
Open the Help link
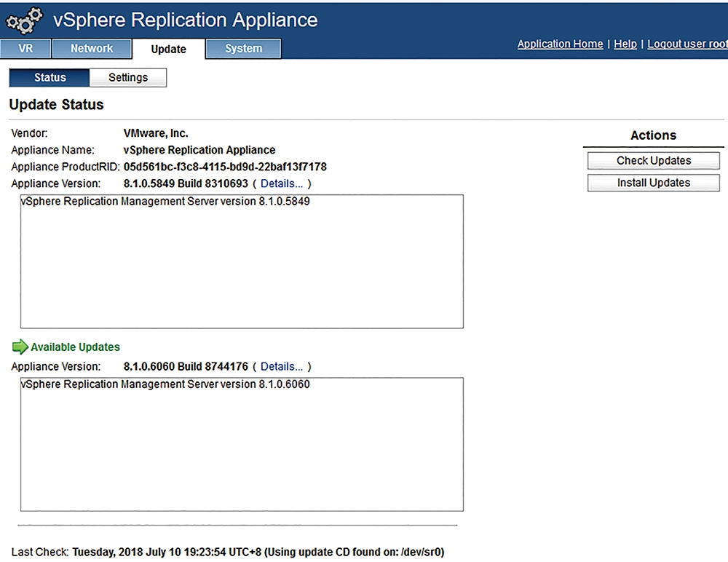coord(625,44)
